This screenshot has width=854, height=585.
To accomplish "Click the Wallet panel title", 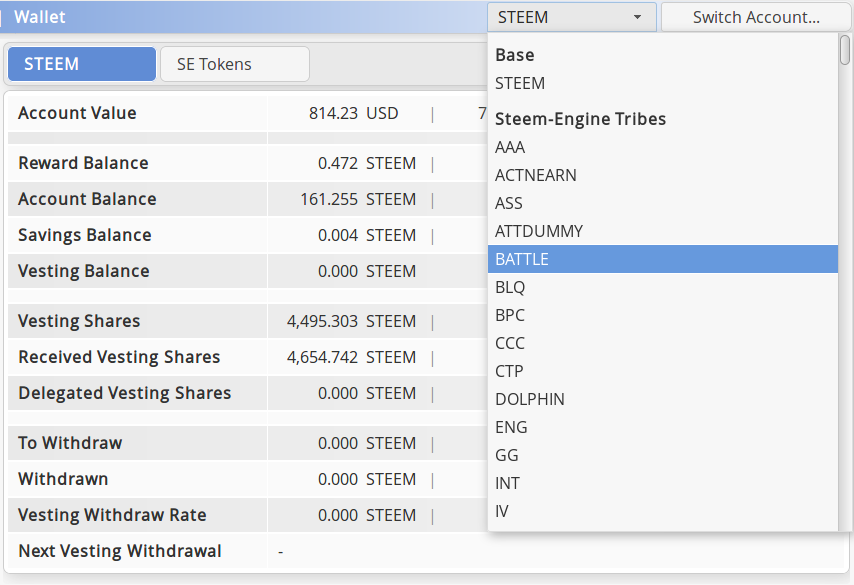I will 40,17.
